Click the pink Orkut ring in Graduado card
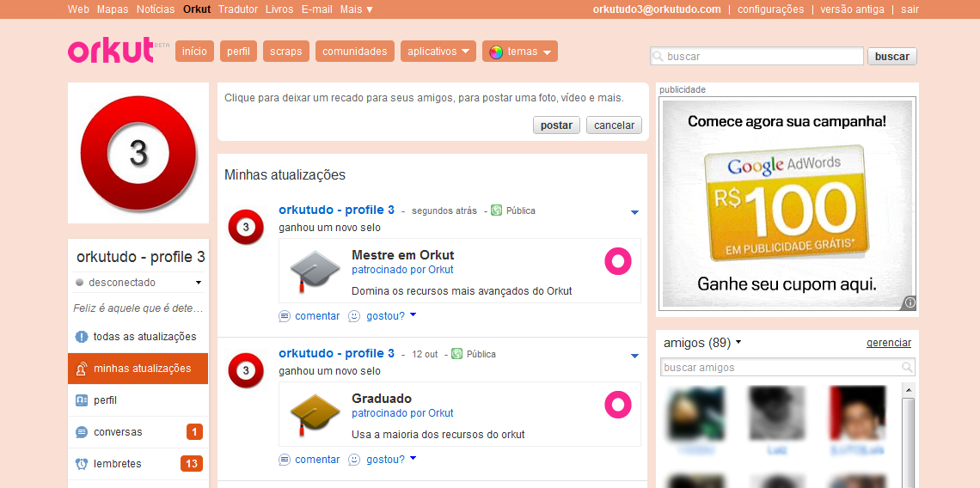The image size is (980, 488). tap(618, 405)
